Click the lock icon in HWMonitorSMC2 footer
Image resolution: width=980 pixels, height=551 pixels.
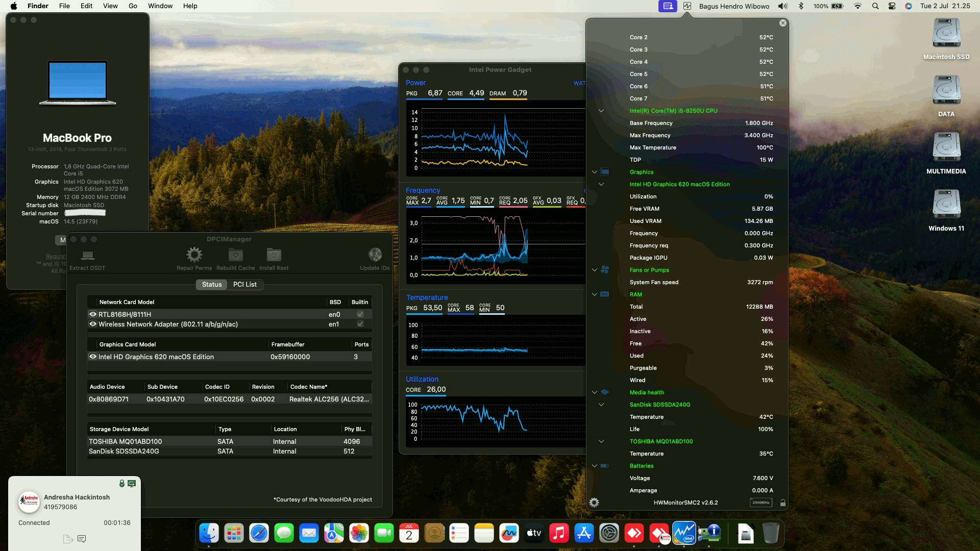[x=782, y=503]
